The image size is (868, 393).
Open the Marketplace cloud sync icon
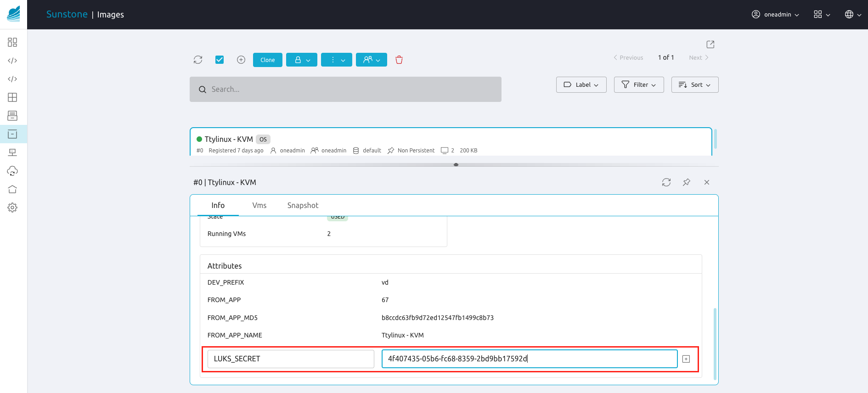coord(12,171)
